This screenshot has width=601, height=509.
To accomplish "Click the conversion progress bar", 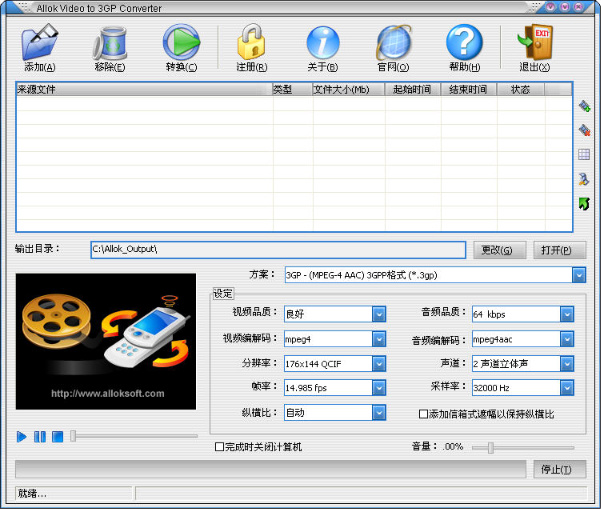I will [271, 469].
